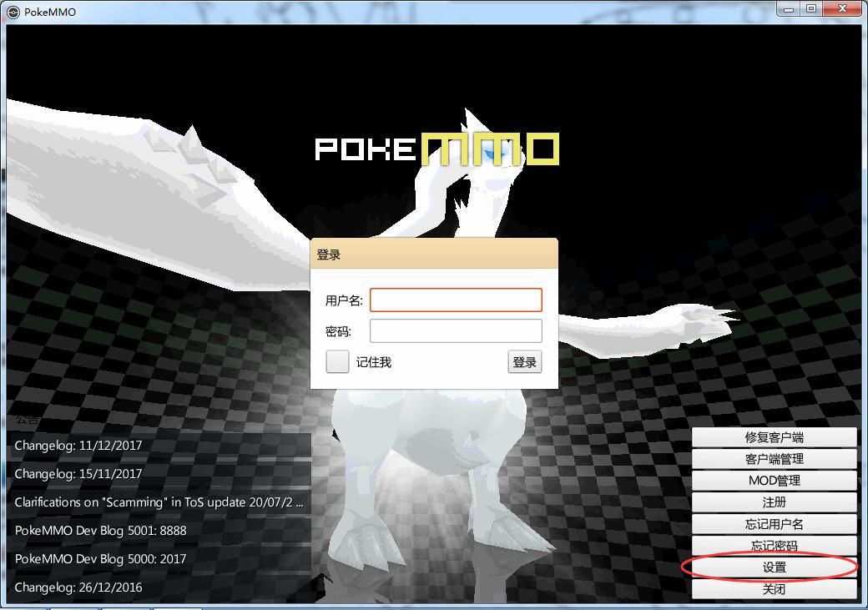Click 忘记密码 forgot password
Image resolution: width=868 pixels, height=610 pixels.
(775, 545)
